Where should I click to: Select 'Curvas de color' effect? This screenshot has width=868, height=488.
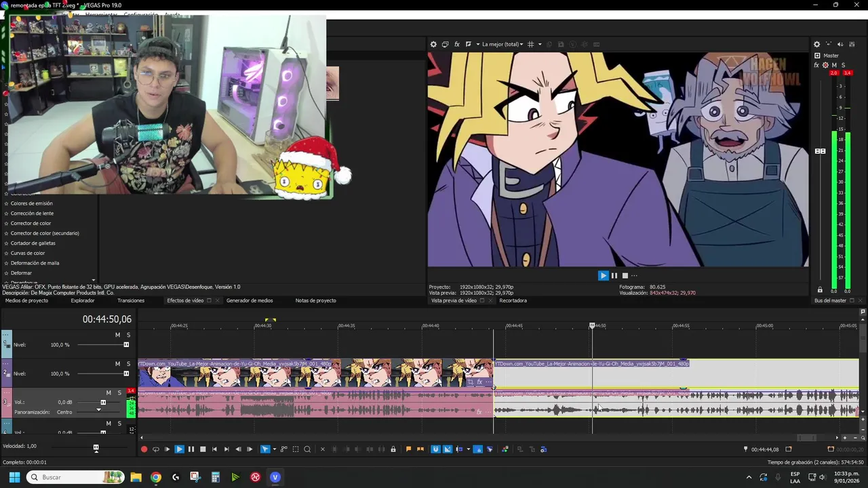click(28, 253)
